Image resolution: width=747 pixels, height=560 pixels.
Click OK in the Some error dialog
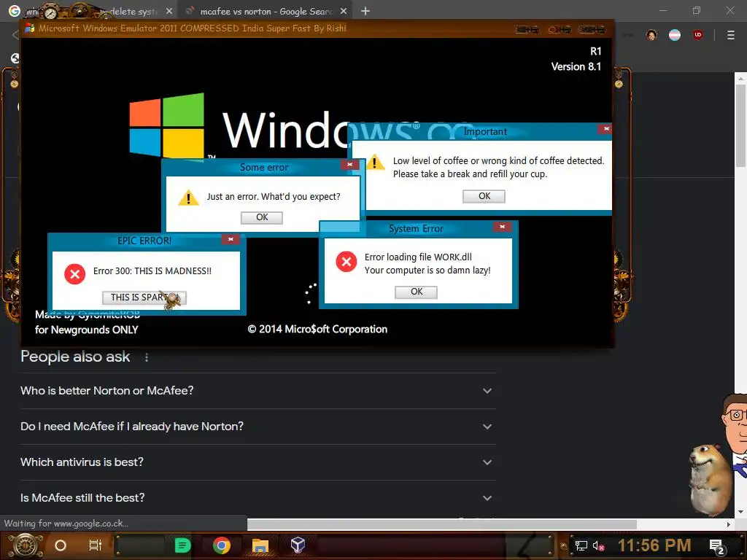pos(262,217)
